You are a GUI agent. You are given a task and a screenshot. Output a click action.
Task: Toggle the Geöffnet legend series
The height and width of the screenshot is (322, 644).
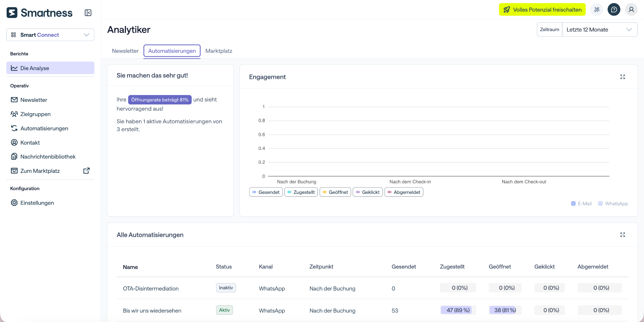(x=335, y=192)
